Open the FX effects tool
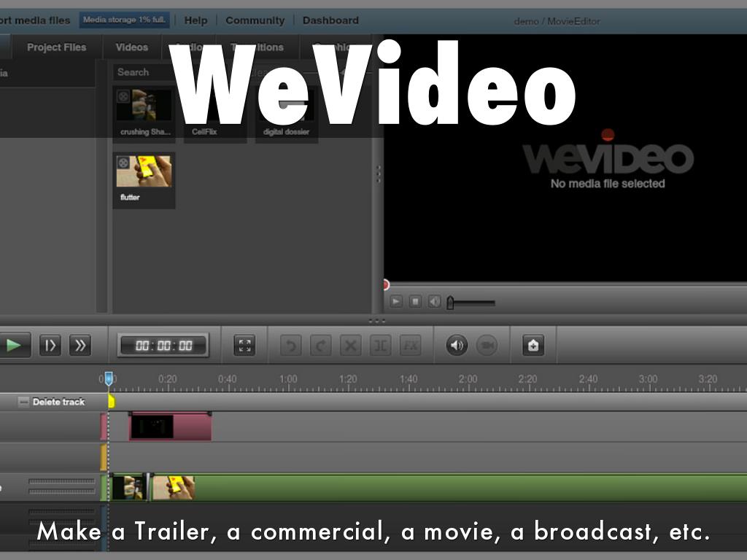Viewport: 747px width, 560px height. [411, 345]
